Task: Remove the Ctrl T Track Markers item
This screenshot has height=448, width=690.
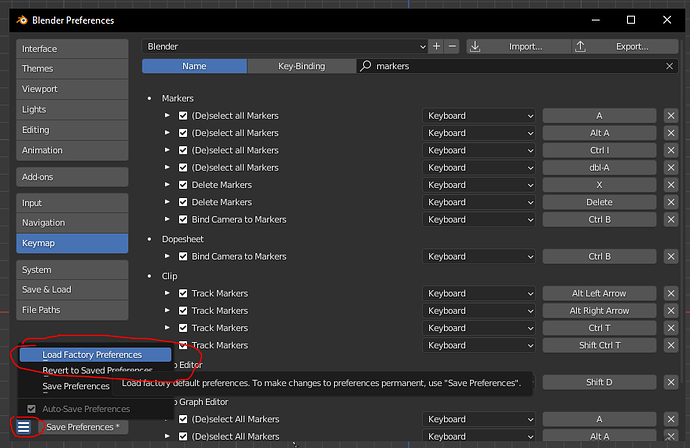Action: point(671,328)
